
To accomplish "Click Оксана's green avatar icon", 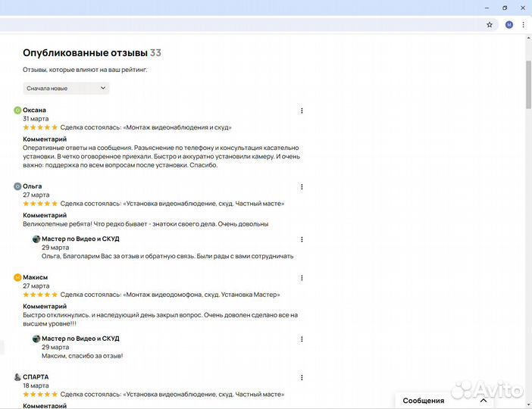I will click(17, 111).
